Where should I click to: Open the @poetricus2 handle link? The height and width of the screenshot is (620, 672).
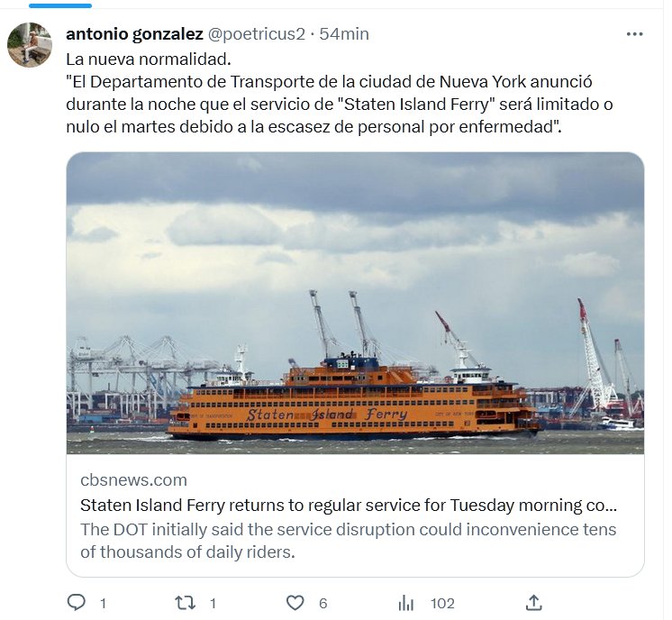[257, 34]
